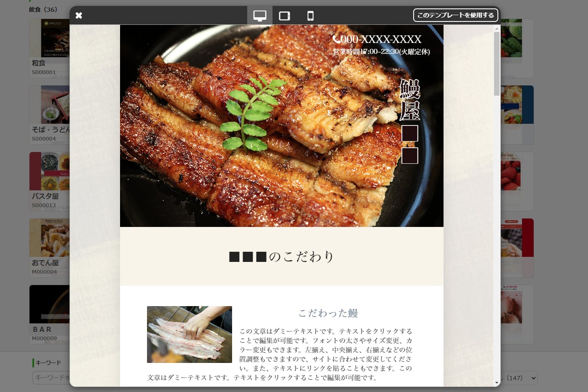Open the dropdown showing (147)
Screen dimensions: 588x392
[x=519, y=378]
